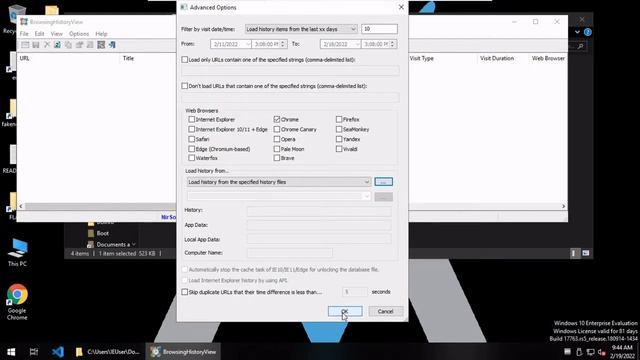Click the copy toolbar icon in BrowsingHistoryView
640x360 pixels.
point(69,45)
